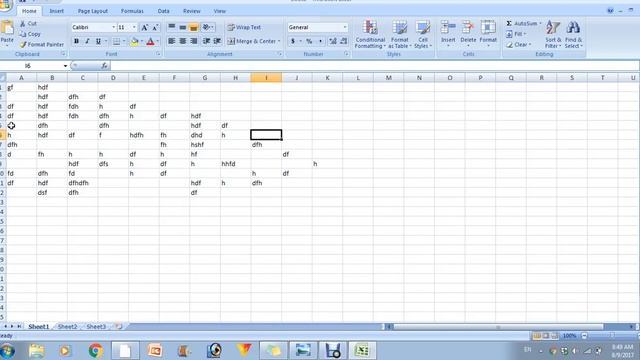The image size is (640, 360).
Task: Open Google Chrome from the taskbar
Action: click(96, 351)
